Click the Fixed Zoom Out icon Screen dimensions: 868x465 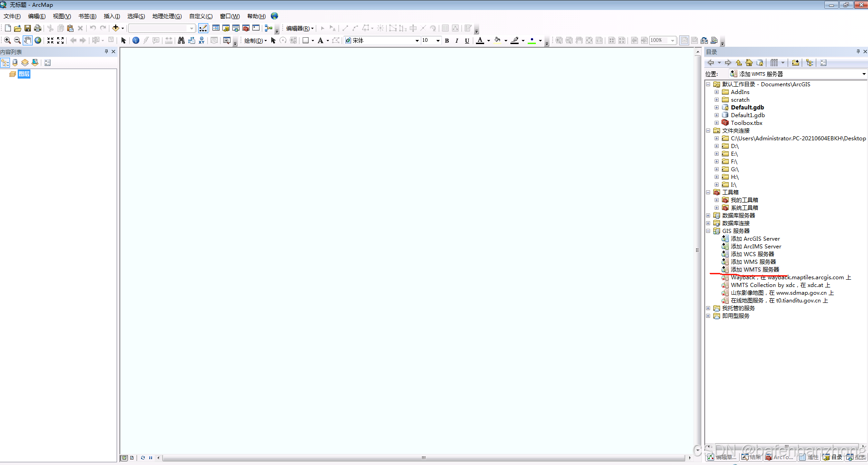tap(60, 40)
